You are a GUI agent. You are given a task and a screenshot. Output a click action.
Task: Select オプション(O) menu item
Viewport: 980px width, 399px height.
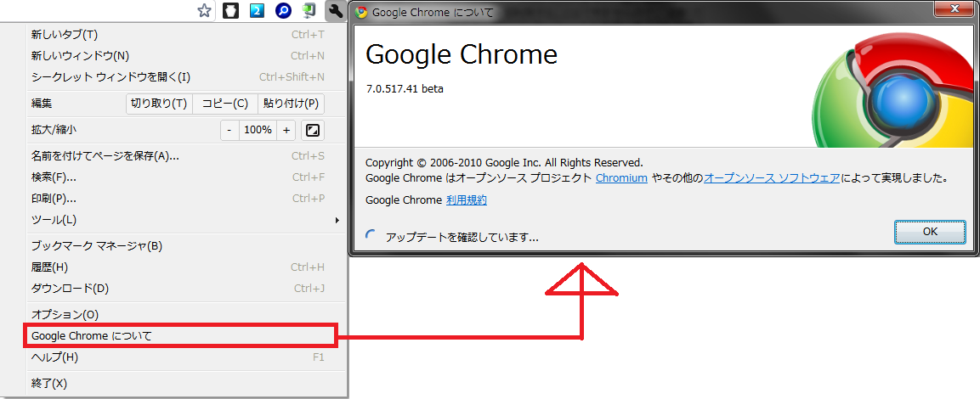186,315
